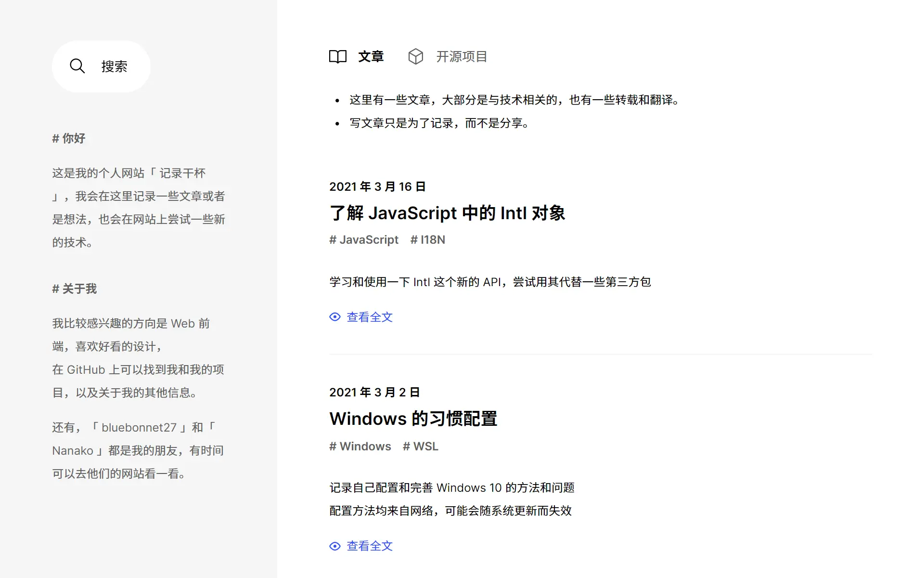Open the article Windows 的习惯配置
The height and width of the screenshot is (578, 924).
coord(414,419)
